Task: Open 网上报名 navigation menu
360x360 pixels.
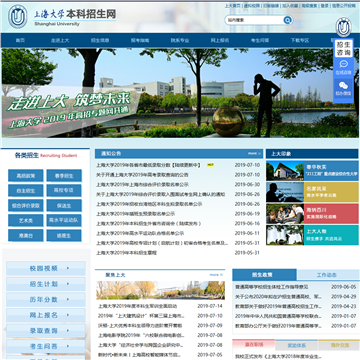Action: coord(220,40)
